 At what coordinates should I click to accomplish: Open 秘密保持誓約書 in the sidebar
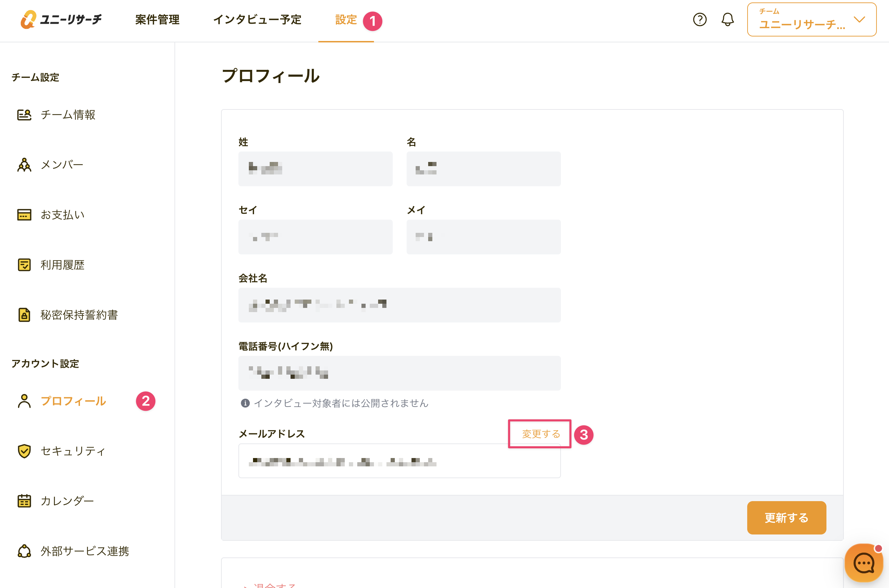coord(79,315)
